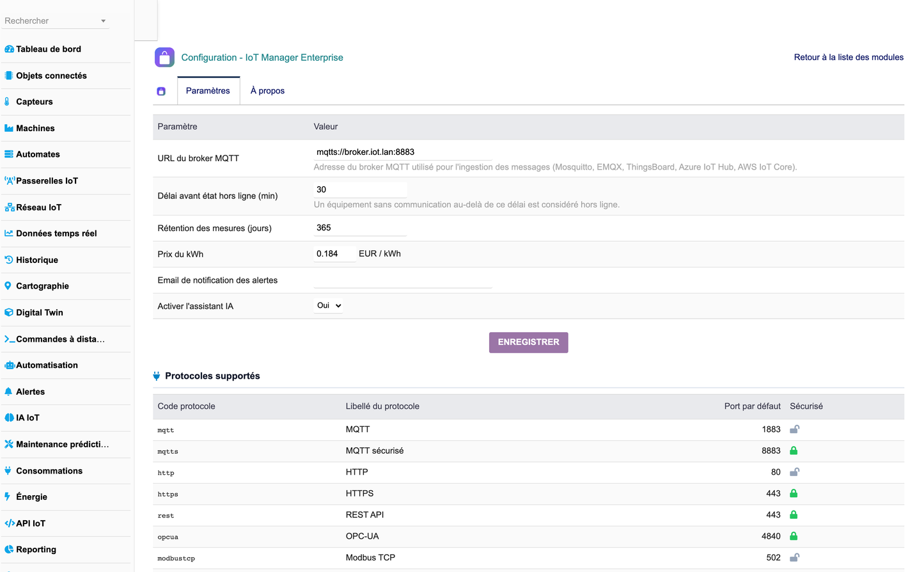Screen dimensions: 924x572
Task: Expand the Rechercher dropdown arrow
Action: [x=103, y=21]
